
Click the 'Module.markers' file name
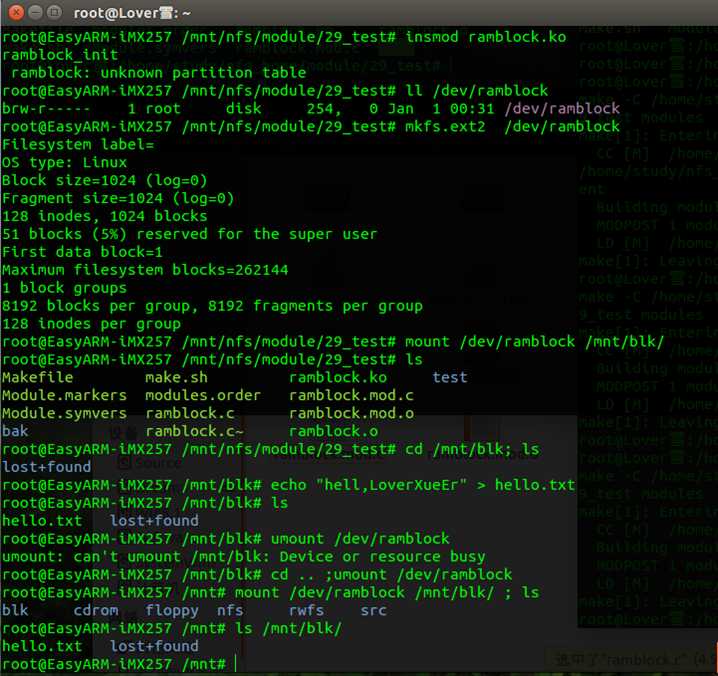65,395
